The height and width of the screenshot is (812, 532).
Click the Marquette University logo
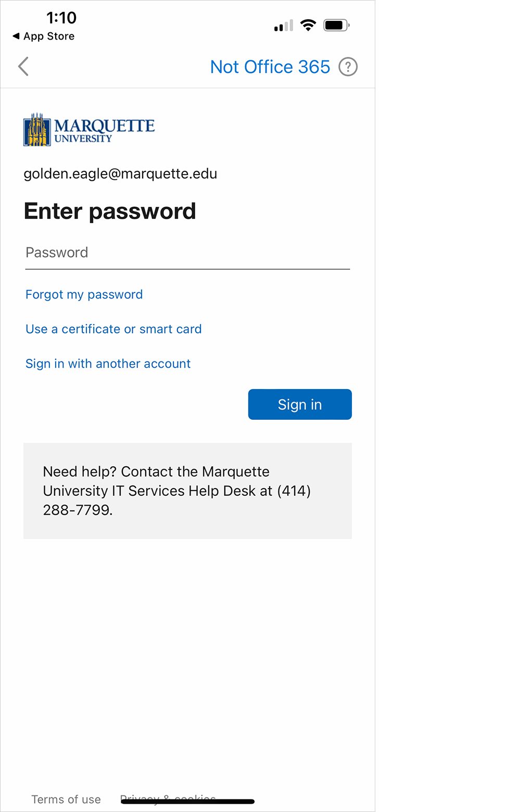pos(89,130)
